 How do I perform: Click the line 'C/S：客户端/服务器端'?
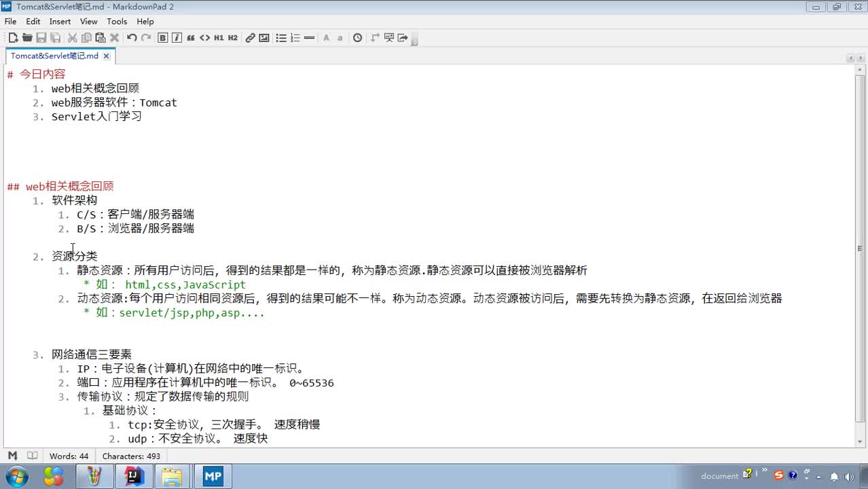point(135,215)
